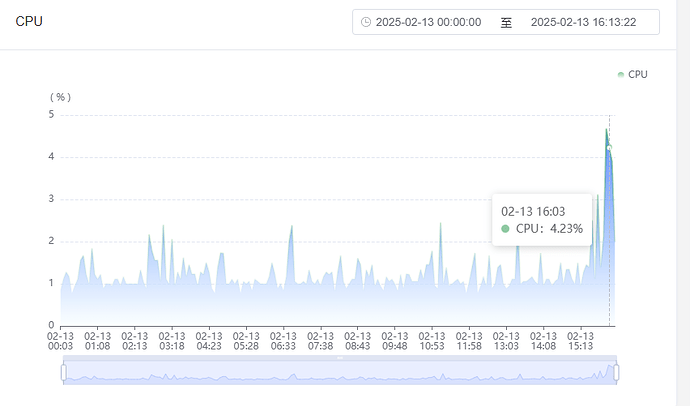Click the 02-13 10:53 x-axis label
The height and width of the screenshot is (406, 690).
pyautogui.click(x=432, y=341)
